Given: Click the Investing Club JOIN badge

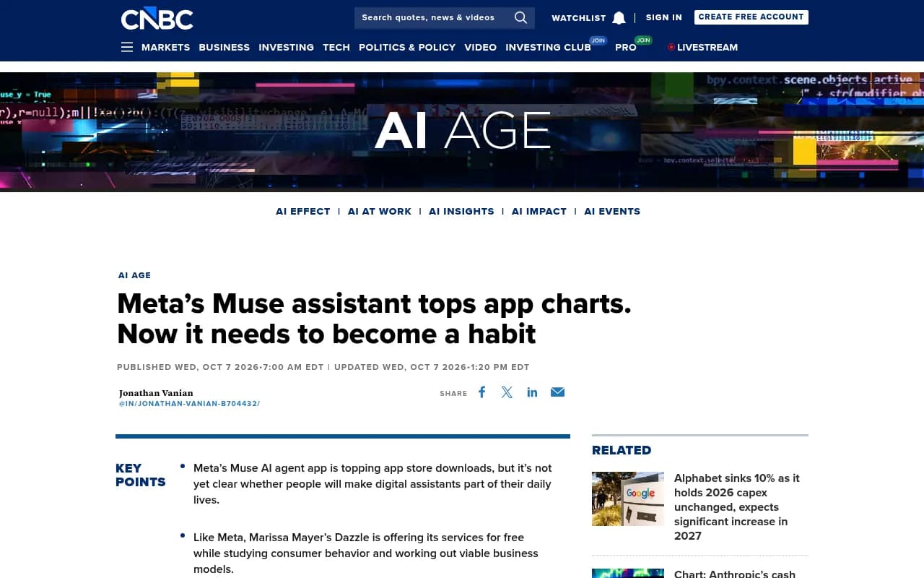Looking at the screenshot, I should 598,40.
